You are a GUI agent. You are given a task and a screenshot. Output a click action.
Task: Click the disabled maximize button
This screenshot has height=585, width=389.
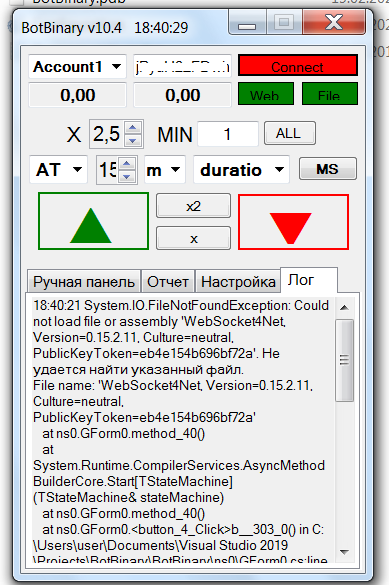click(x=284, y=23)
